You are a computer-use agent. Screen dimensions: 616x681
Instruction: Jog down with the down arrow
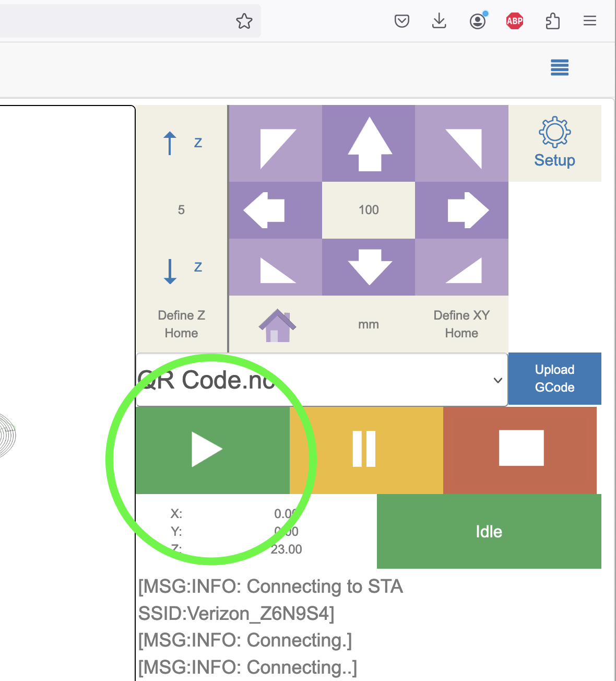click(369, 267)
